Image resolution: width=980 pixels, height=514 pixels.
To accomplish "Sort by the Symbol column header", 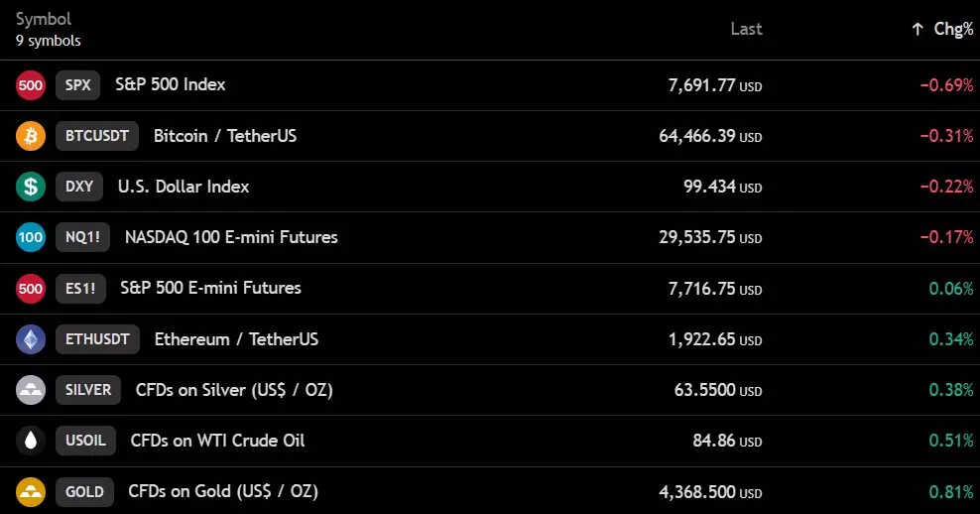I will (x=43, y=19).
